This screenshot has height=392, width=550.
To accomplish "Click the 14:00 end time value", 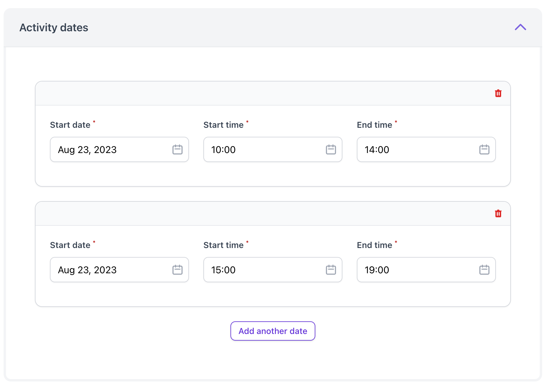I will pos(377,150).
